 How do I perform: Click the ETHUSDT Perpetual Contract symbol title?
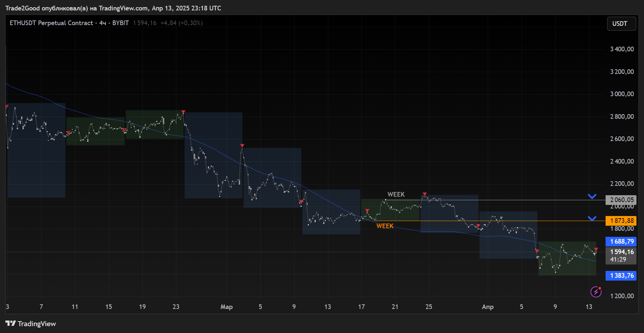point(51,23)
